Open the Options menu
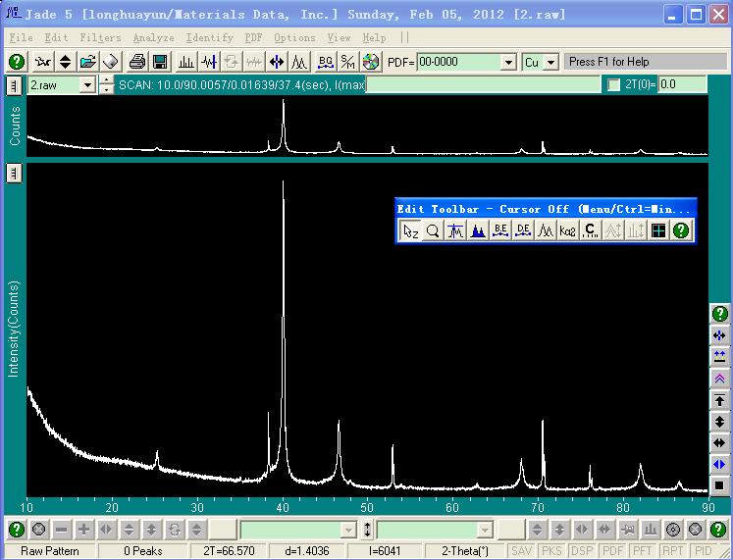This screenshot has height=560, width=733. (x=295, y=38)
